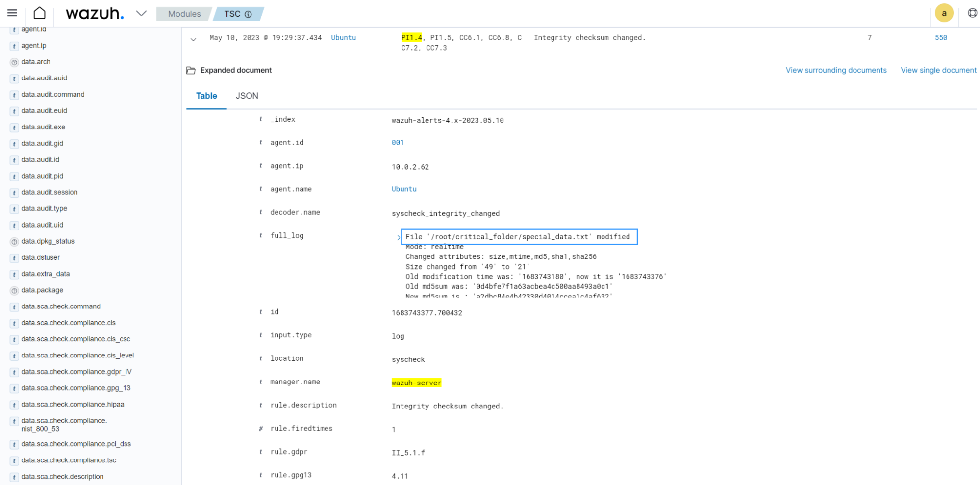
Task: Select data.audit.pid field
Action: pyautogui.click(x=42, y=176)
